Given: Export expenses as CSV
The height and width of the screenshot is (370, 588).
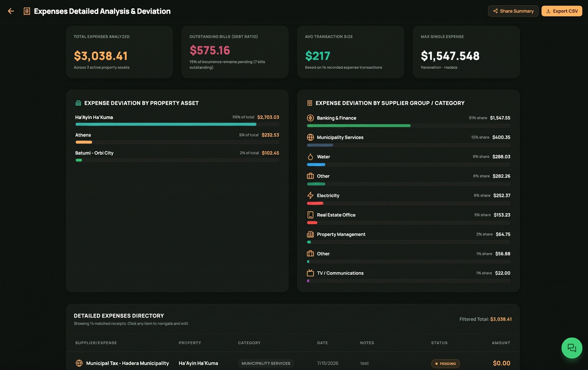Looking at the screenshot, I should pos(562,11).
